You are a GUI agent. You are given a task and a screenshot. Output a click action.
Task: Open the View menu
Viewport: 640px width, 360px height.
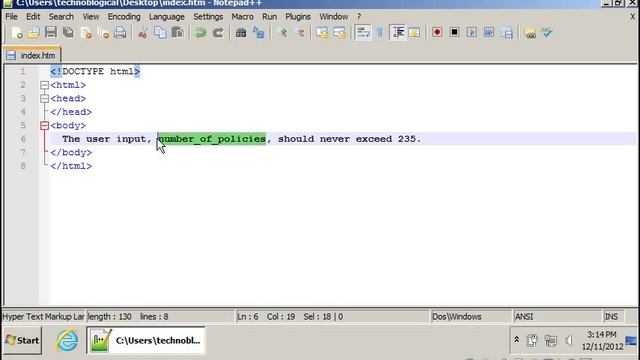click(x=91, y=17)
